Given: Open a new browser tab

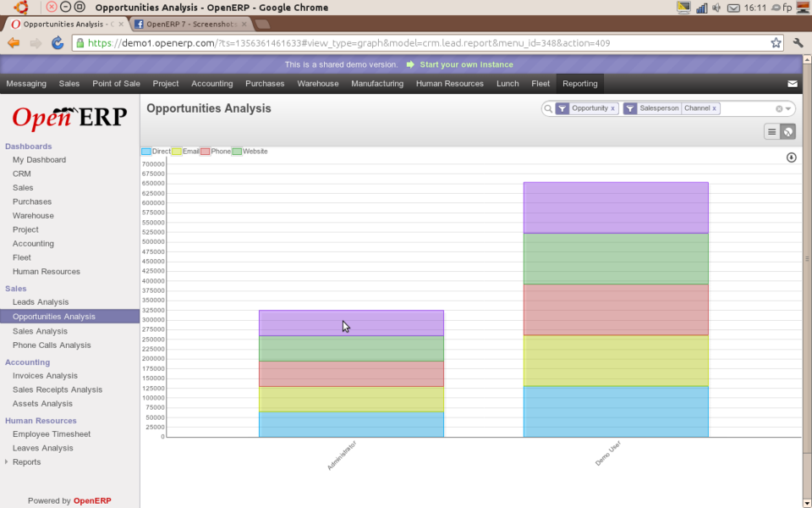Looking at the screenshot, I should pyautogui.click(x=262, y=24).
